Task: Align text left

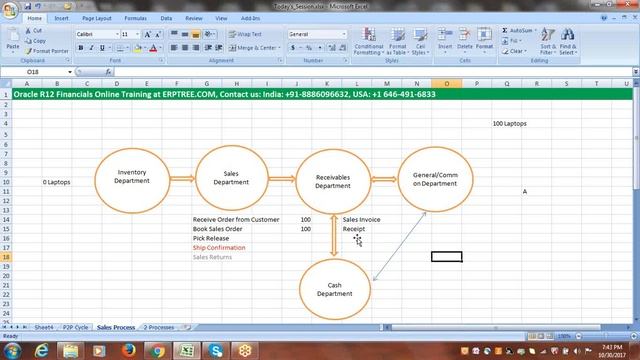Action: click(174, 48)
